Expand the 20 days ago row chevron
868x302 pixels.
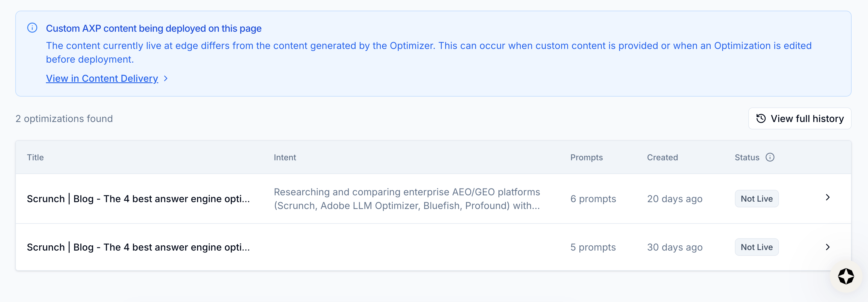(x=828, y=198)
